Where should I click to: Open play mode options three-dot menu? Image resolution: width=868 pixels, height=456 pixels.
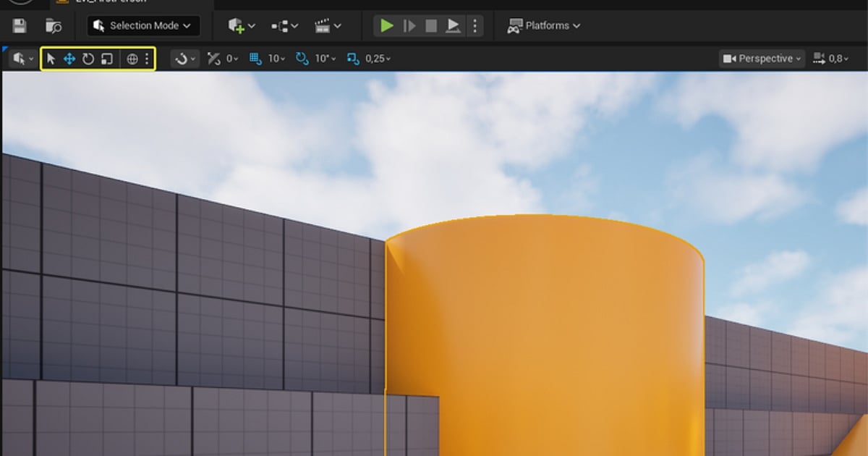(x=475, y=26)
